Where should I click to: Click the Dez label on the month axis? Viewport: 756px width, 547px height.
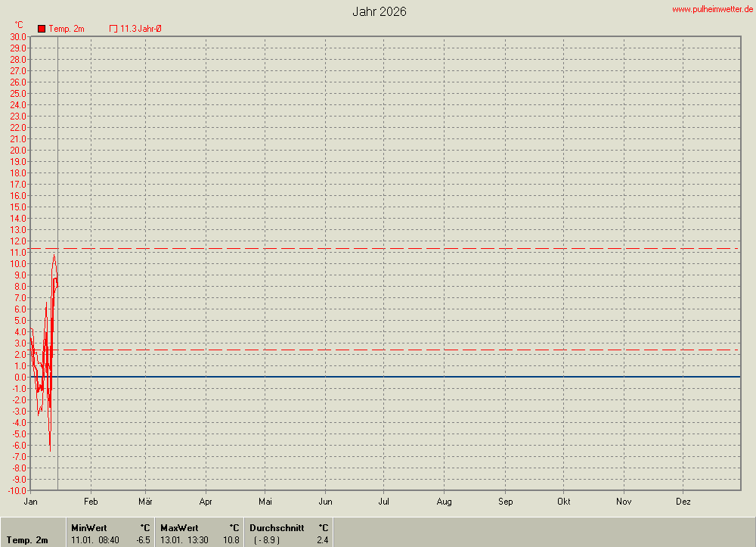[x=683, y=501]
